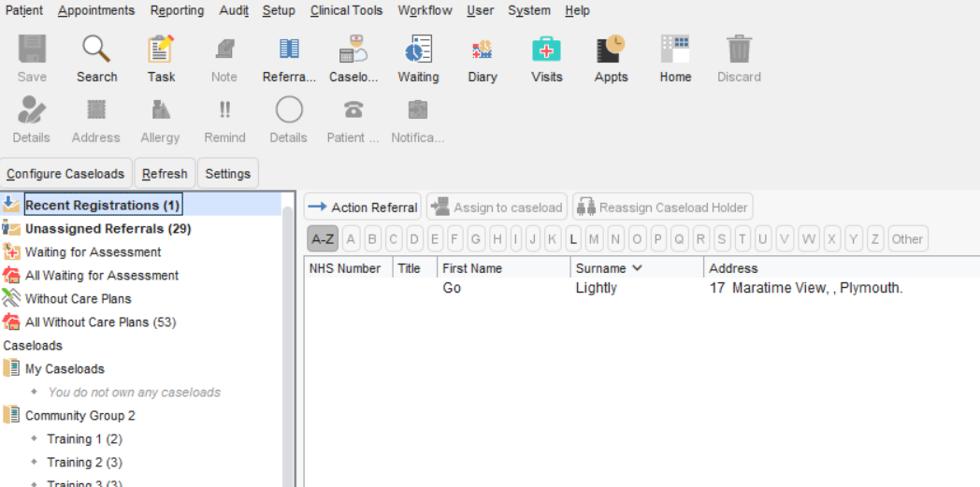This screenshot has height=487, width=980.
Task: Select Recent Registrations (1) in tree
Action: coord(103,205)
